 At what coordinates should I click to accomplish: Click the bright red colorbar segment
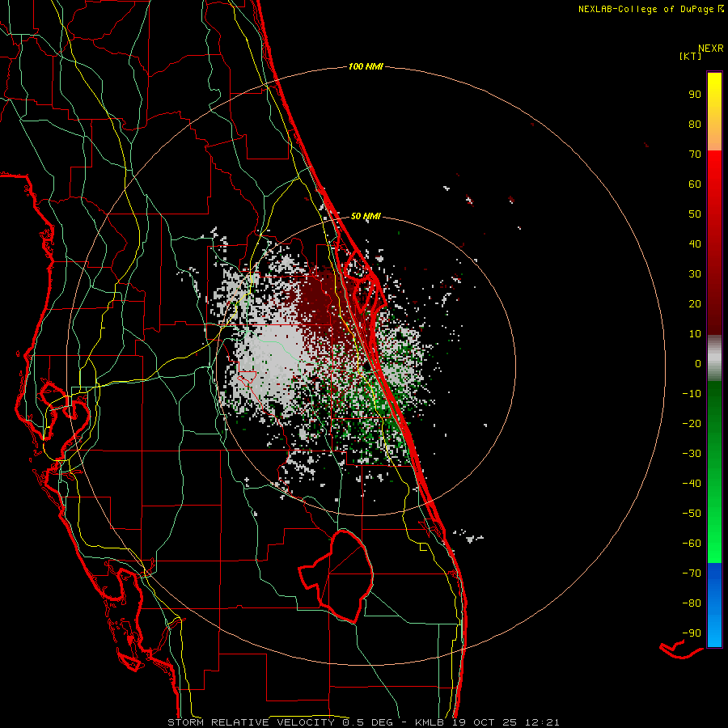pyautogui.click(x=714, y=176)
